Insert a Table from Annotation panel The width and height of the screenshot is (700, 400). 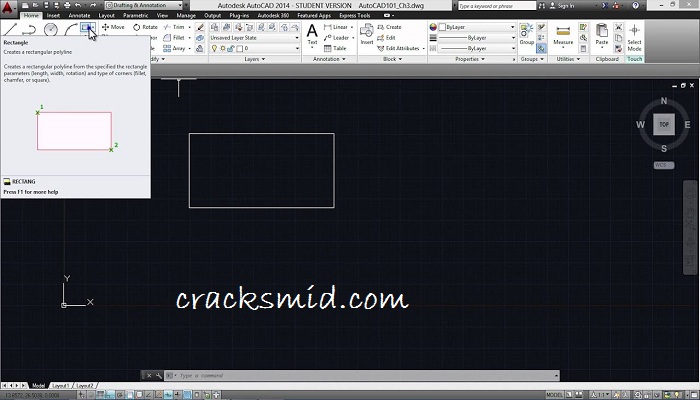pos(335,48)
